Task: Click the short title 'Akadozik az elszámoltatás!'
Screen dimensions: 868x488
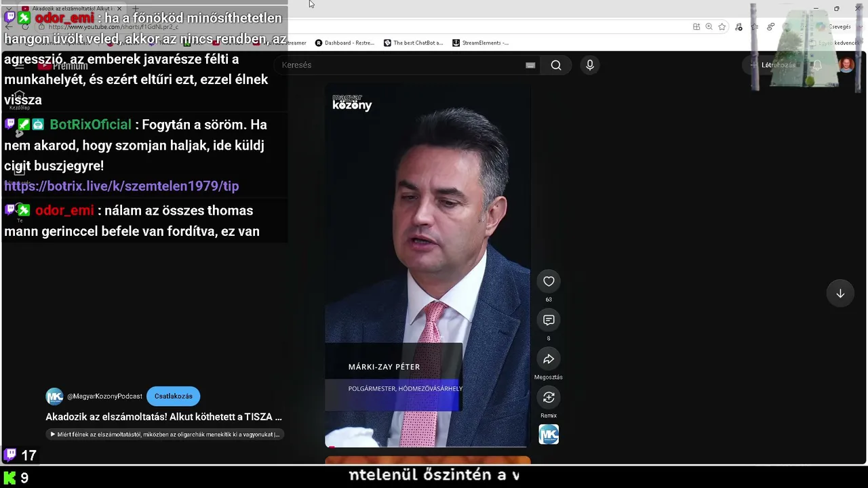Action: pos(163,417)
